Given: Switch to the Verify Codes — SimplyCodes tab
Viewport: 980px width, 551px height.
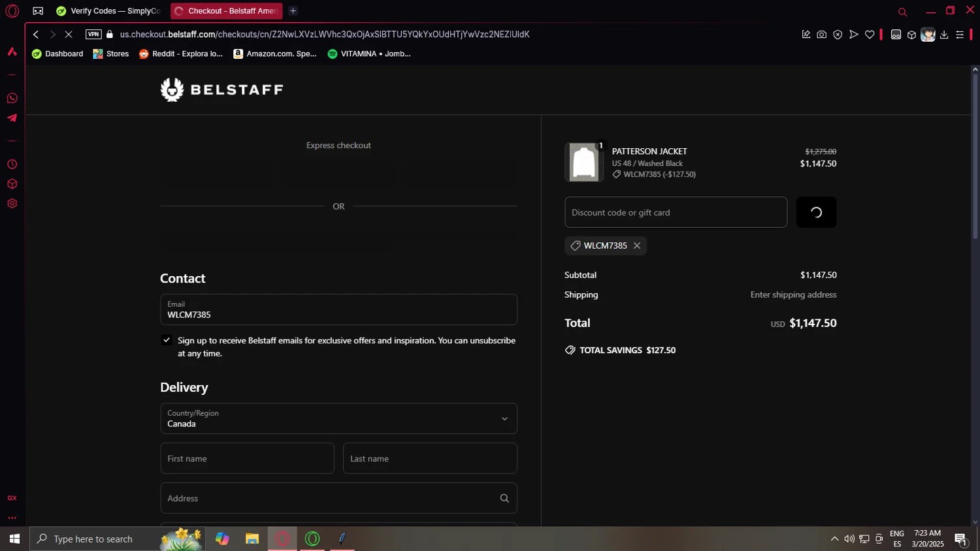Looking at the screenshot, I should 108,11.
